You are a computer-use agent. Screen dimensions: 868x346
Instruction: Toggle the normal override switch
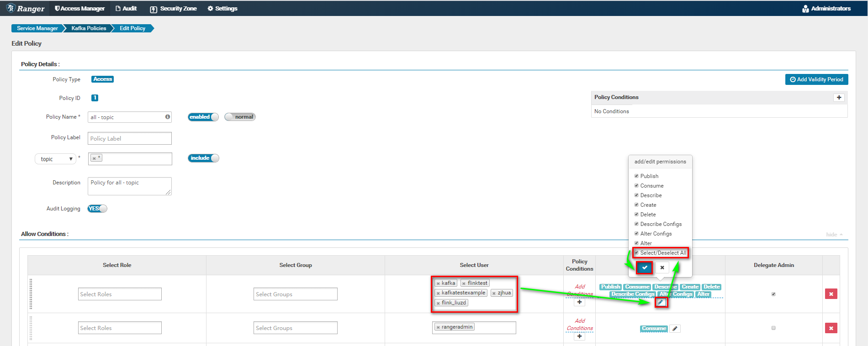240,117
